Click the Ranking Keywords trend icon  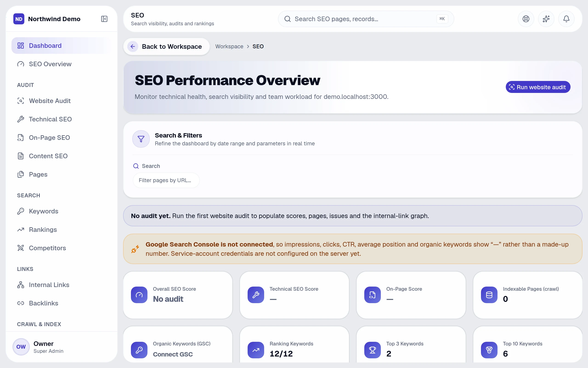point(256,350)
